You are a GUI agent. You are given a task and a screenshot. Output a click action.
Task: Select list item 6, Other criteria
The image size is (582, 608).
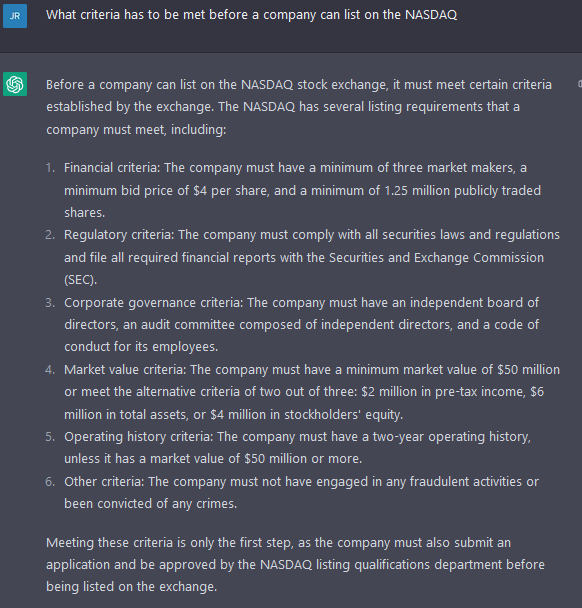tap(292, 492)
